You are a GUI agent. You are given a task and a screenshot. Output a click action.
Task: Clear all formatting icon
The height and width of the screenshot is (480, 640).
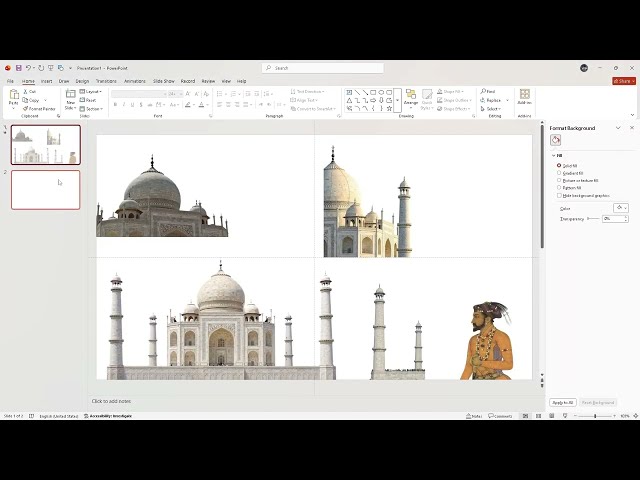tap(206, 94)
